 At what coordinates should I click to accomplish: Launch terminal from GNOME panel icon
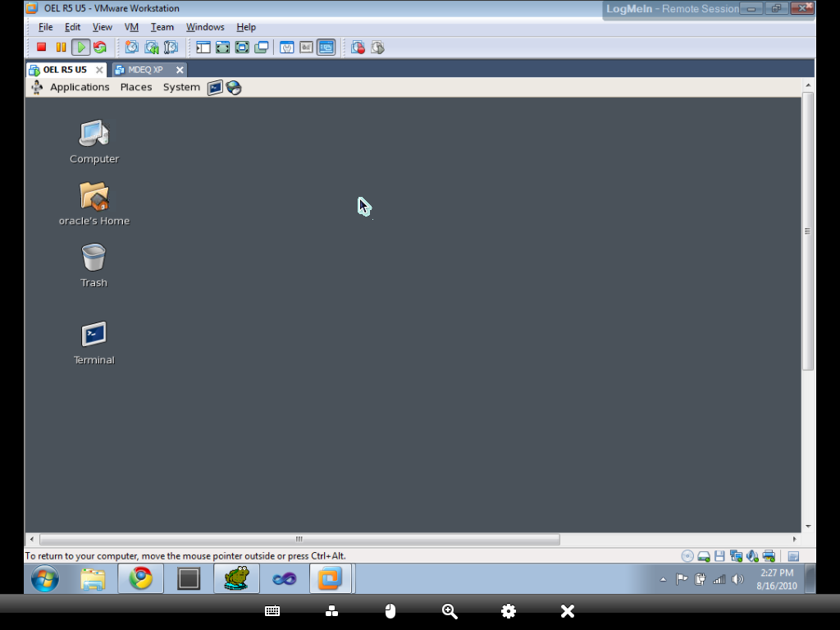pyautogui.click(x=215, y=87)
